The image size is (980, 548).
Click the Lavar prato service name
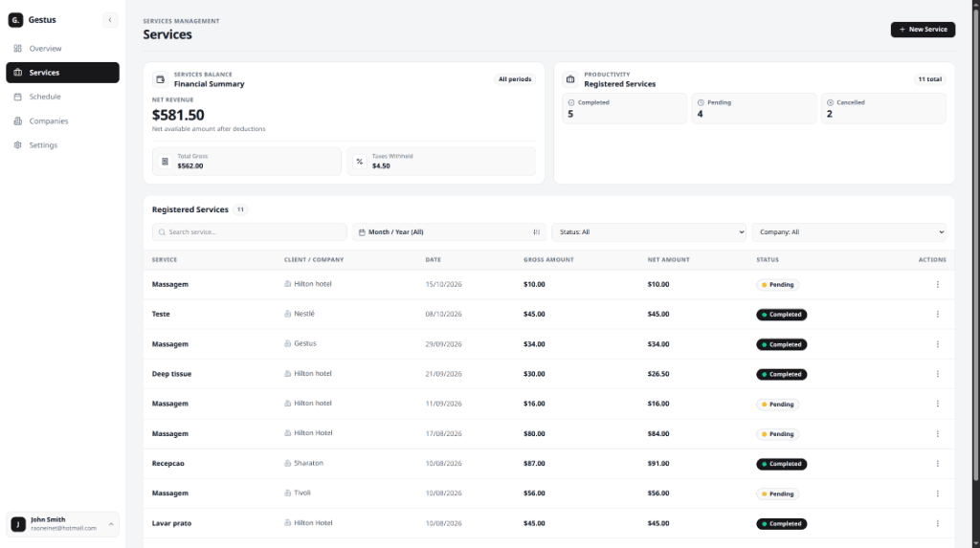click(x=172, y=523)
